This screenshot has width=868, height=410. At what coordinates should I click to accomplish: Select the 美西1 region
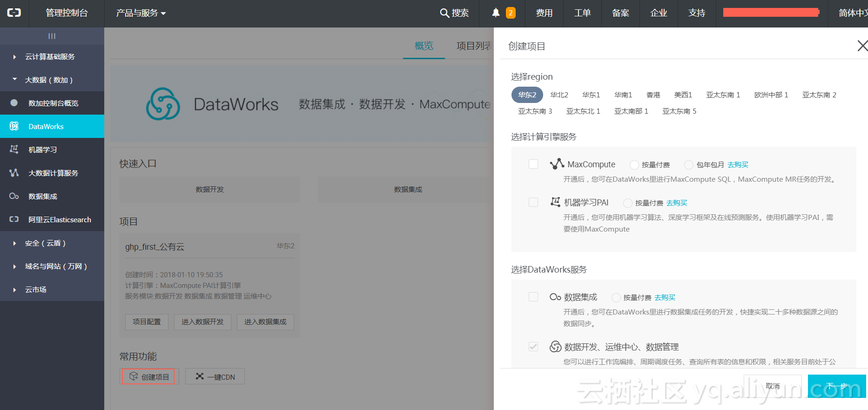(683, 95)
